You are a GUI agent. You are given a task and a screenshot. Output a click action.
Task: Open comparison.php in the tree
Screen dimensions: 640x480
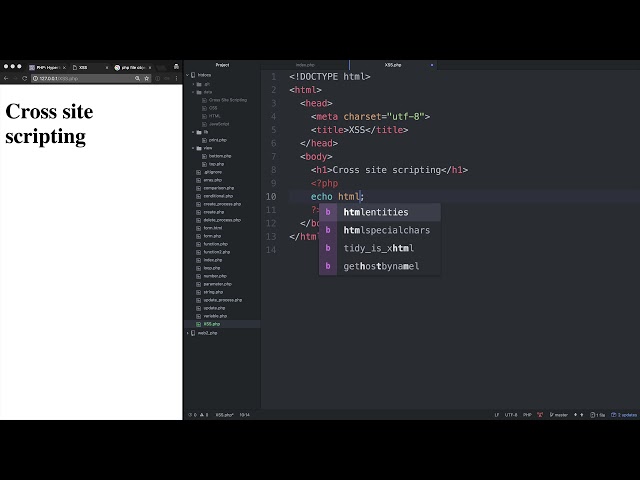point(219,188)
